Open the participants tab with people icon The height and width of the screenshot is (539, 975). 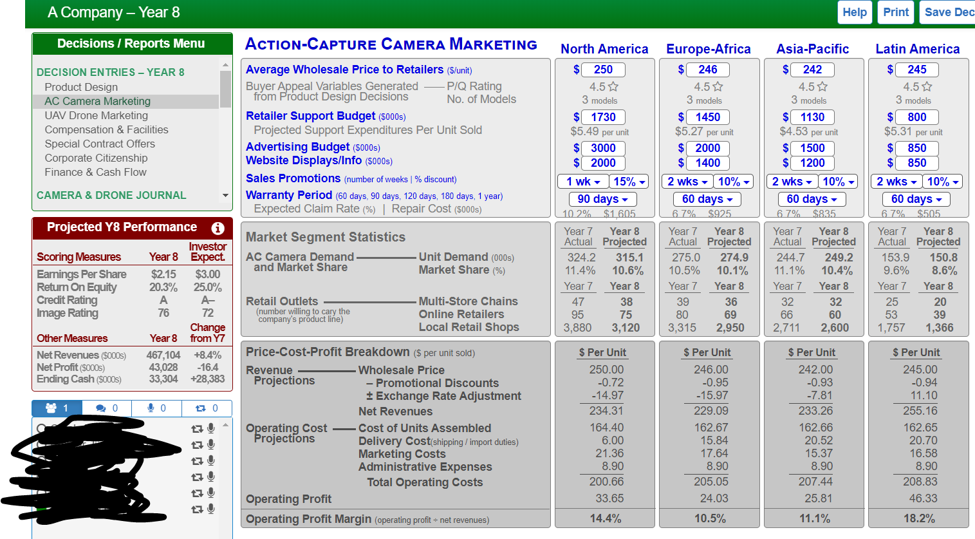tap(57, 408)
